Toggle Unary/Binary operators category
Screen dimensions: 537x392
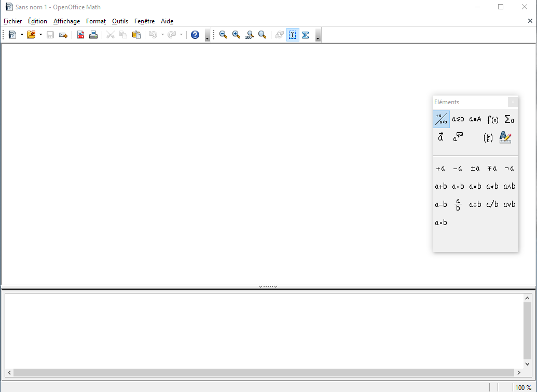tap(441, 119)
